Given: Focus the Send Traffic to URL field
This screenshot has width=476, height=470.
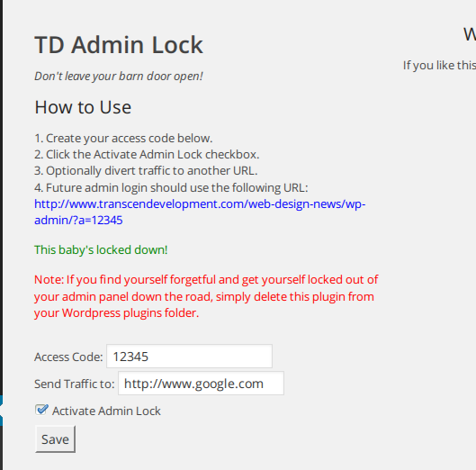Looking at the screenshot, I should pos(201,383).
